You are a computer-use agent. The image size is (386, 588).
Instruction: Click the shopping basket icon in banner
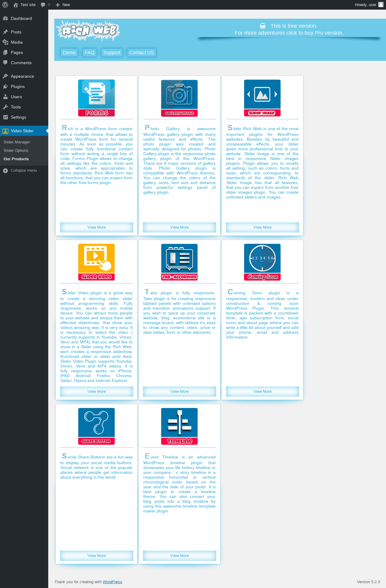tap(263, 26)
